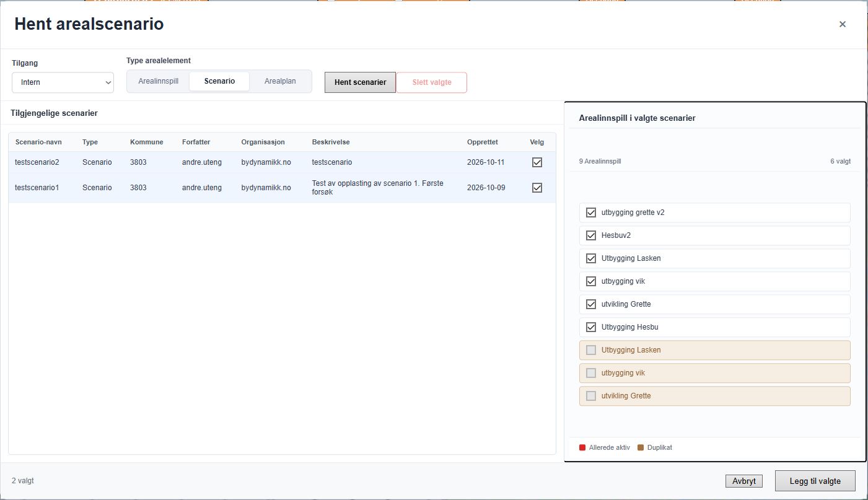Close the Hent arealscenario dialog
The image size is (868, 500).
(x=842, y=24)
